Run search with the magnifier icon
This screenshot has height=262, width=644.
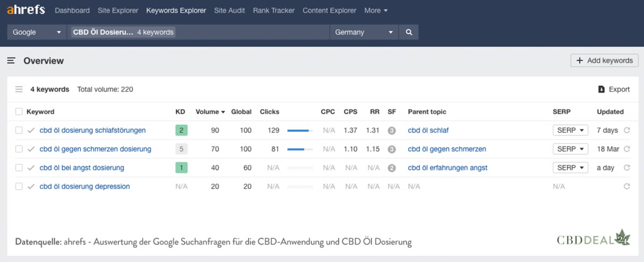tap(409, 32)
